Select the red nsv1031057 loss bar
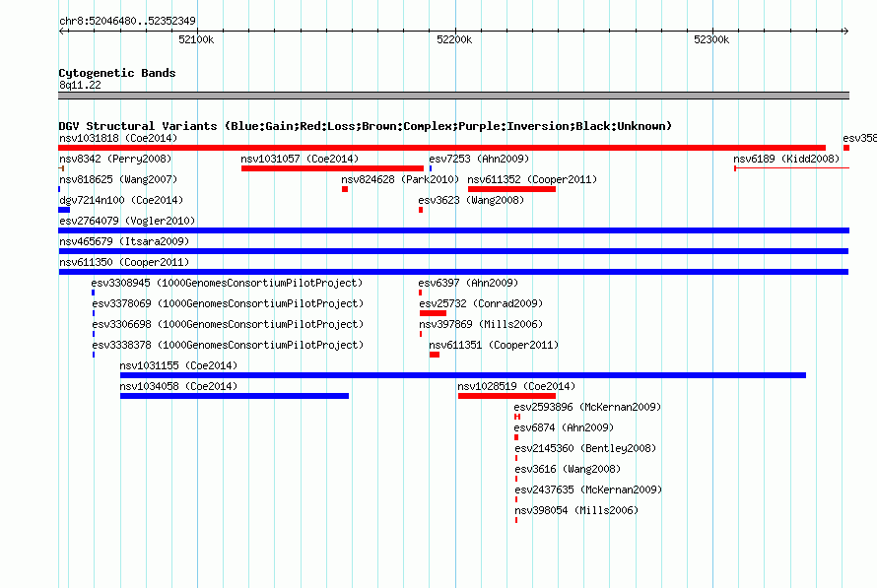Image resolution: width=877 pixels, height=588 pixels. tap(332, 168)
